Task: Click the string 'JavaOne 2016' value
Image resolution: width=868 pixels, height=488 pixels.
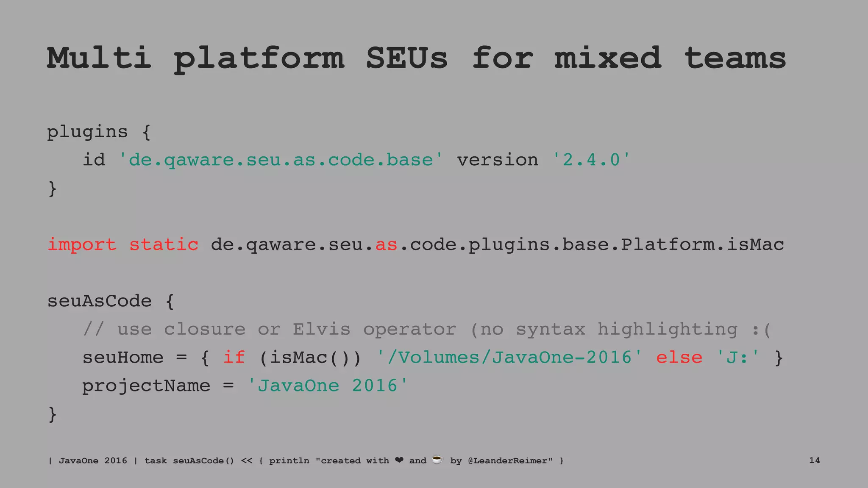Action: pos(327,386)
